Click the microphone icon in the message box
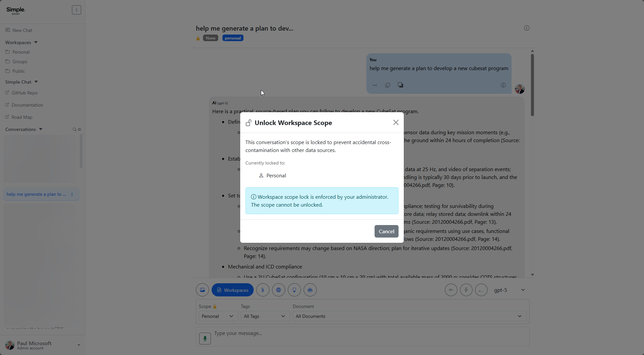Screen dimensions: 644x355 coord(205,338)
